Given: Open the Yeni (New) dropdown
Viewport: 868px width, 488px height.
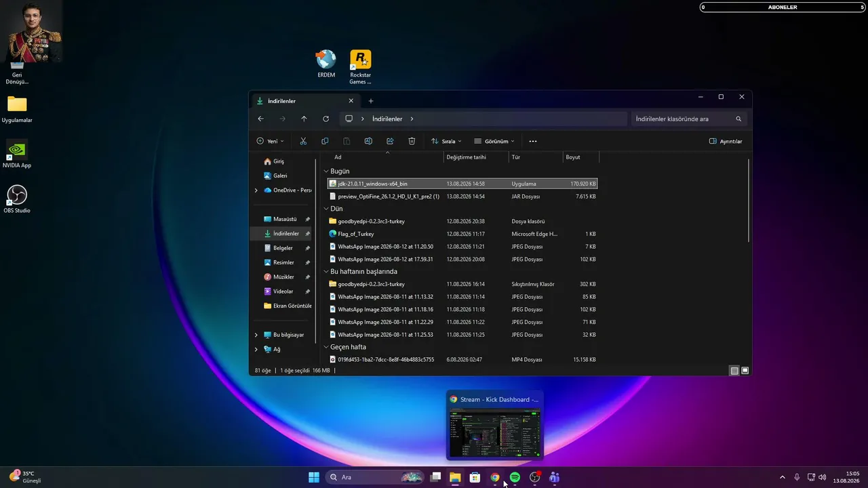Looking at the screenshot, I should tap(270, 141).
